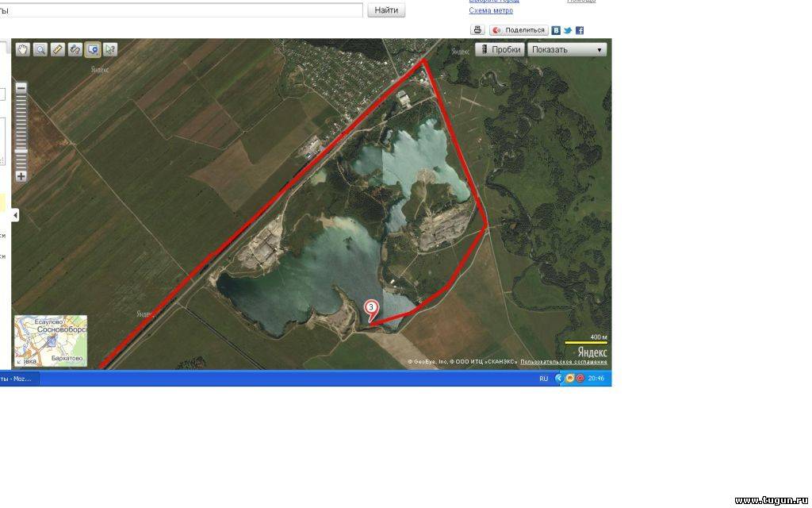Switch the RU language indicator in taskbar

coord(544,379)
